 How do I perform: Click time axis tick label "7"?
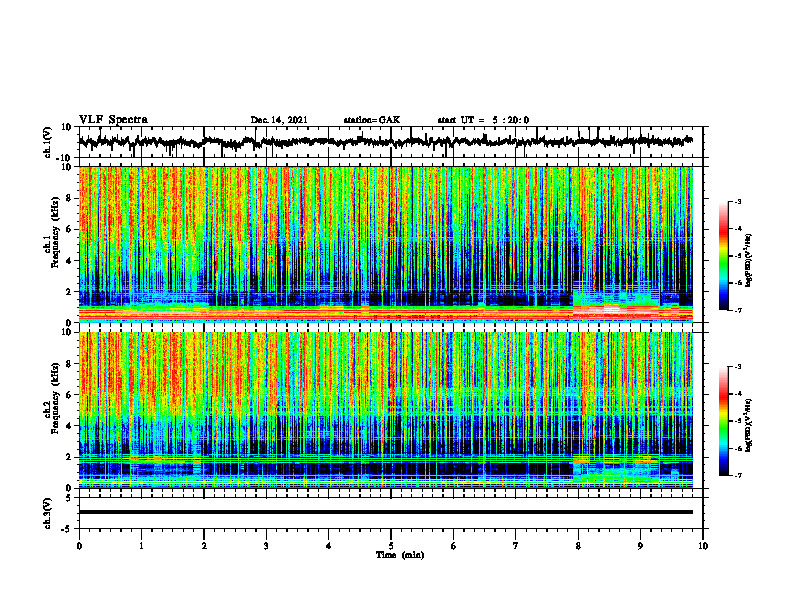(516, 546)
